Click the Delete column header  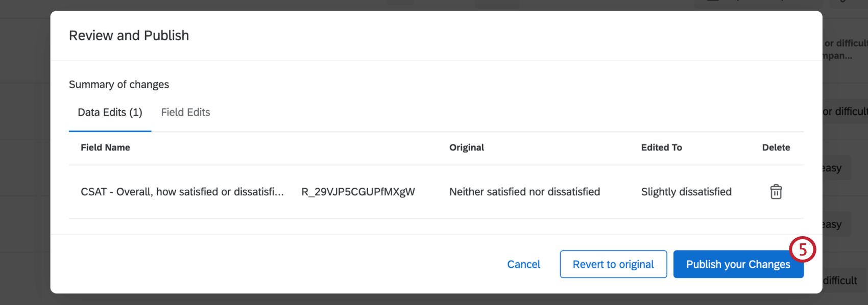[x=776, y=147]
